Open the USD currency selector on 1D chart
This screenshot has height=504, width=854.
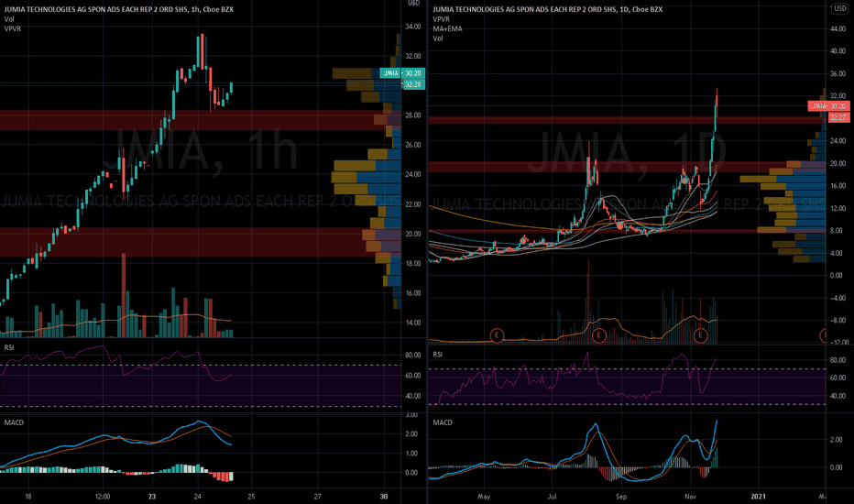(839, 8)
